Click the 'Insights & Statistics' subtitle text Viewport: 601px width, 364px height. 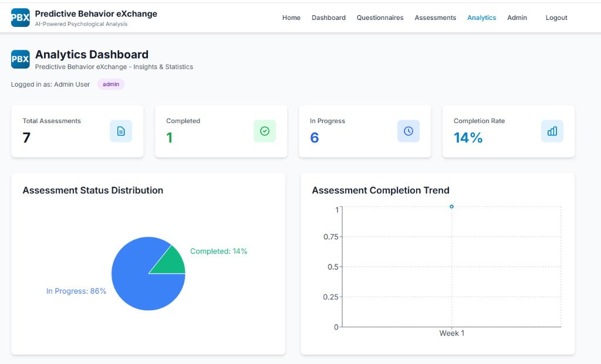[x=163, y=67]
